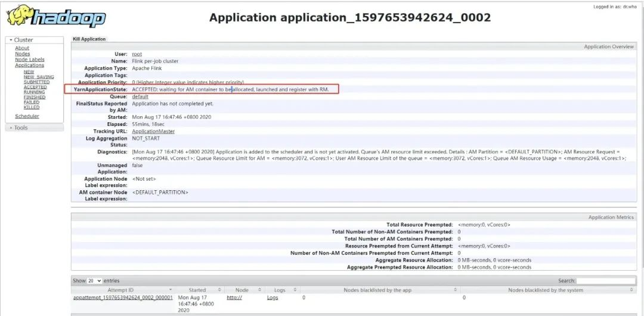644x316 pixels.
Task: Filter applications by RUNNING state
Action: coord(35,92)
